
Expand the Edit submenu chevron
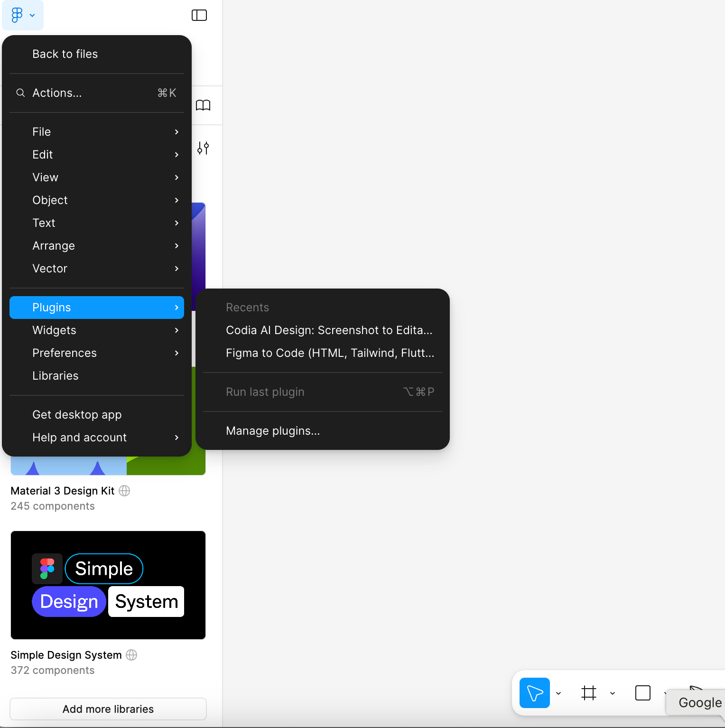(177, 155)
